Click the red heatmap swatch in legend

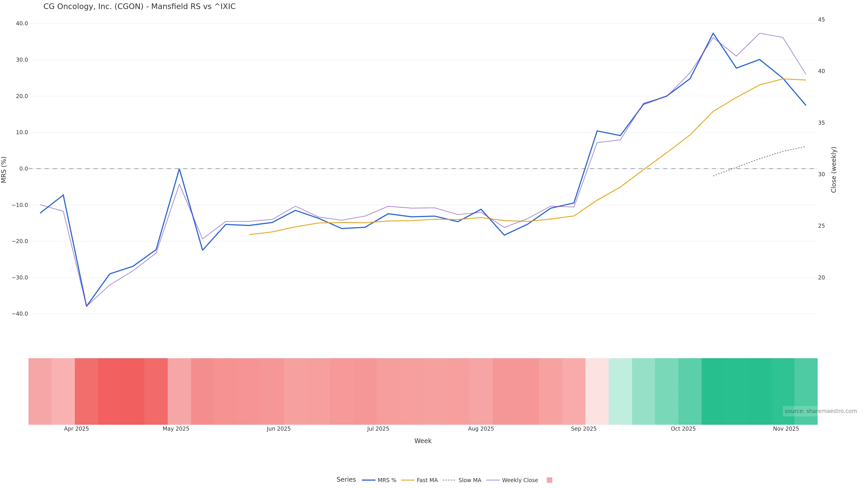[x=549, y=480]
